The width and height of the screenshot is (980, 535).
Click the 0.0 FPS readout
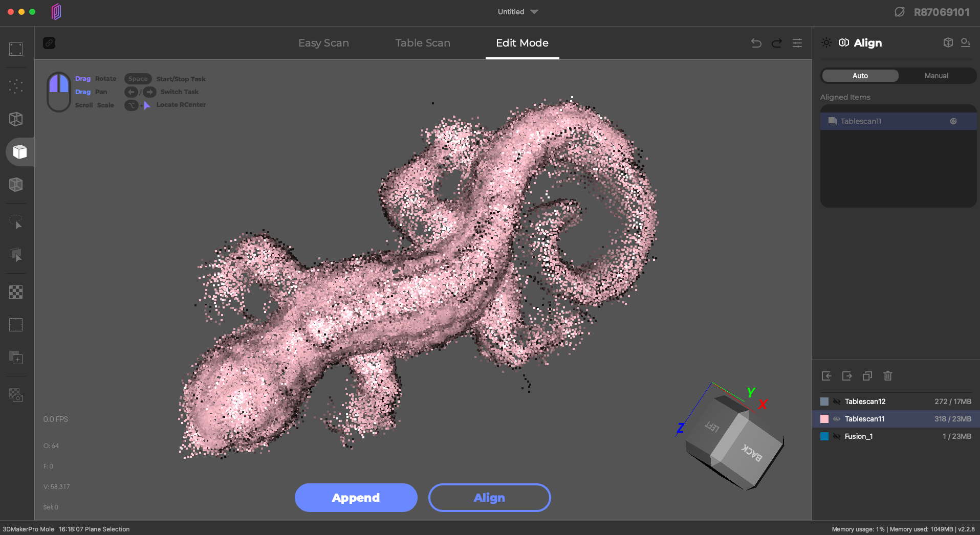coord(56,419)
